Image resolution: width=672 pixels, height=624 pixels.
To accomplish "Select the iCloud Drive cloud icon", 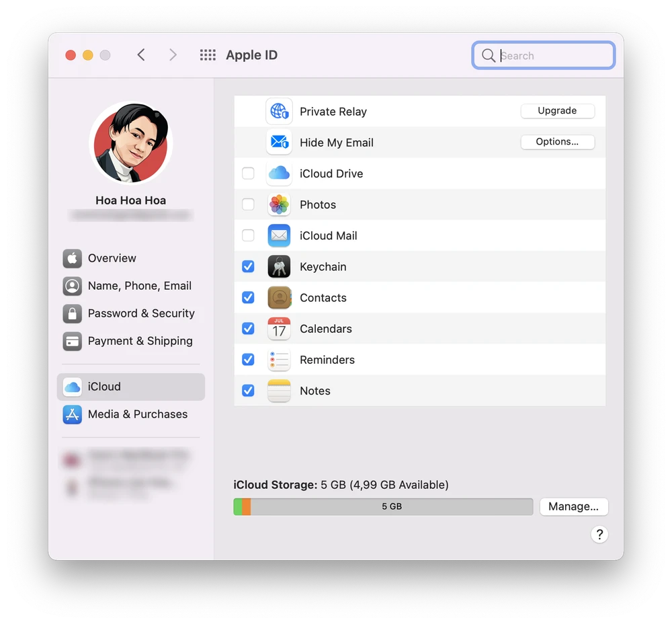I will tap(279, 173).
